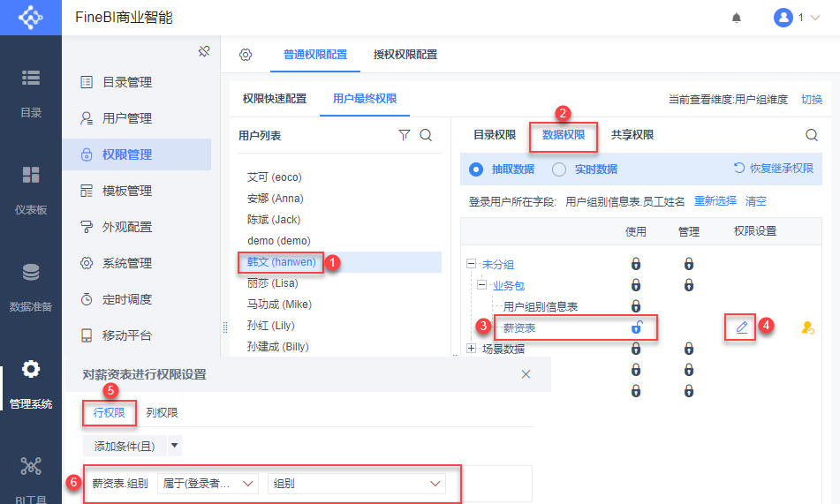
Task: Click the notification bell icon
Action: point(737,18)
